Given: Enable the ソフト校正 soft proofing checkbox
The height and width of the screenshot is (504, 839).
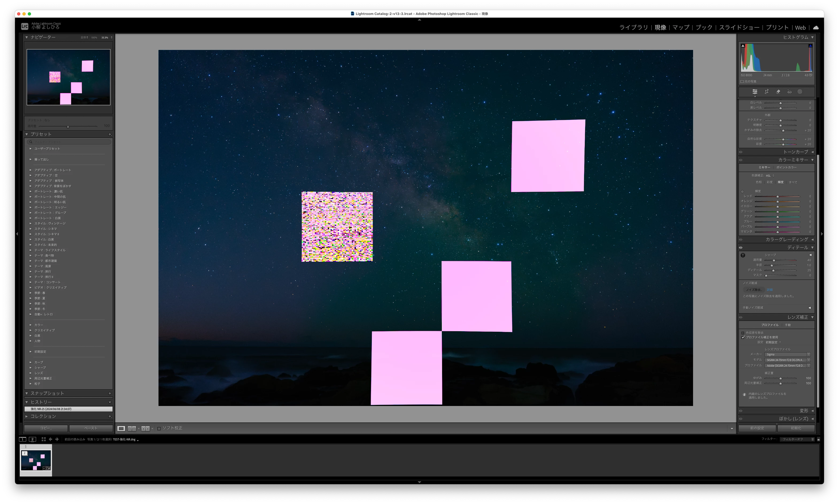Looking at the screenshot, I should tap(159, 428).
